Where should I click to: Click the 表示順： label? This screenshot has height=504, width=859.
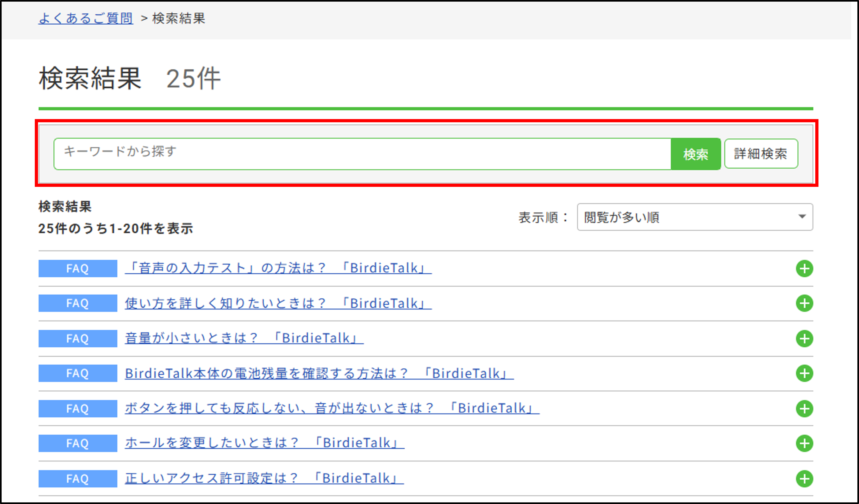pyautogui.click(x=544, y=217)
